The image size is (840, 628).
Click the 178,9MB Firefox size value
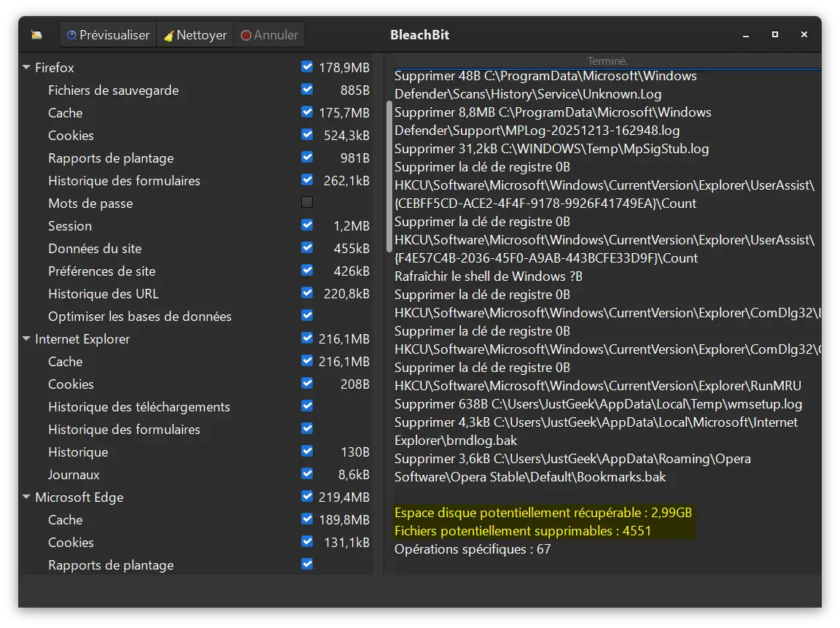(x=344, y=68)
